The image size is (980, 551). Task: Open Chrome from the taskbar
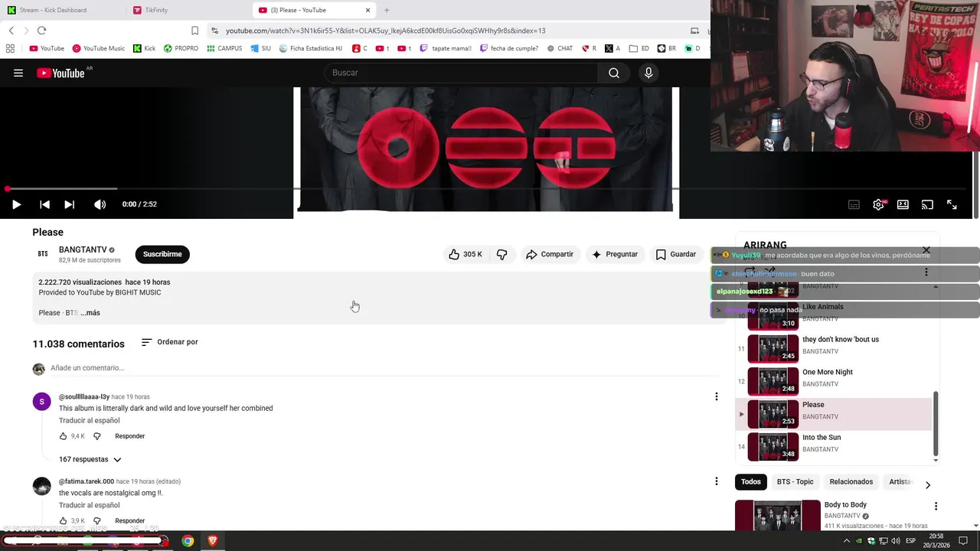[x=188, y=541]
